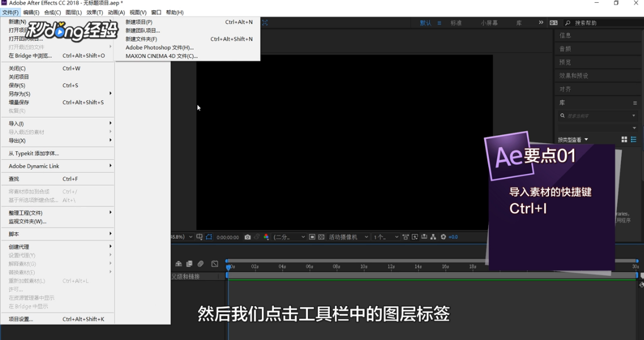
Task: Toggle the region of interest icon
Action: click(x=312, y=237)
